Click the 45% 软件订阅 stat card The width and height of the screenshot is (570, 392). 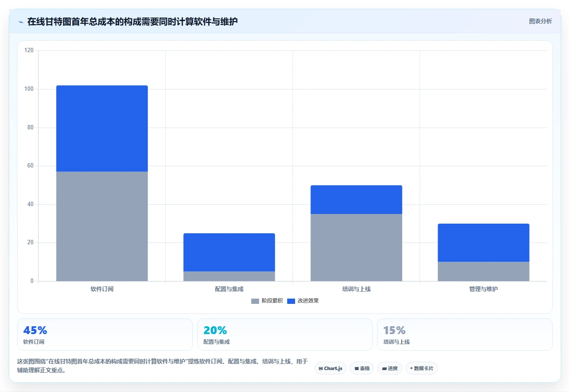pos(105,335)
